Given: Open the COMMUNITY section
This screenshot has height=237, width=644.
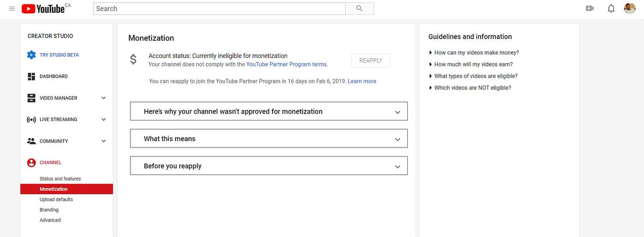Looking at the screenshot, I should click(54, 141).
